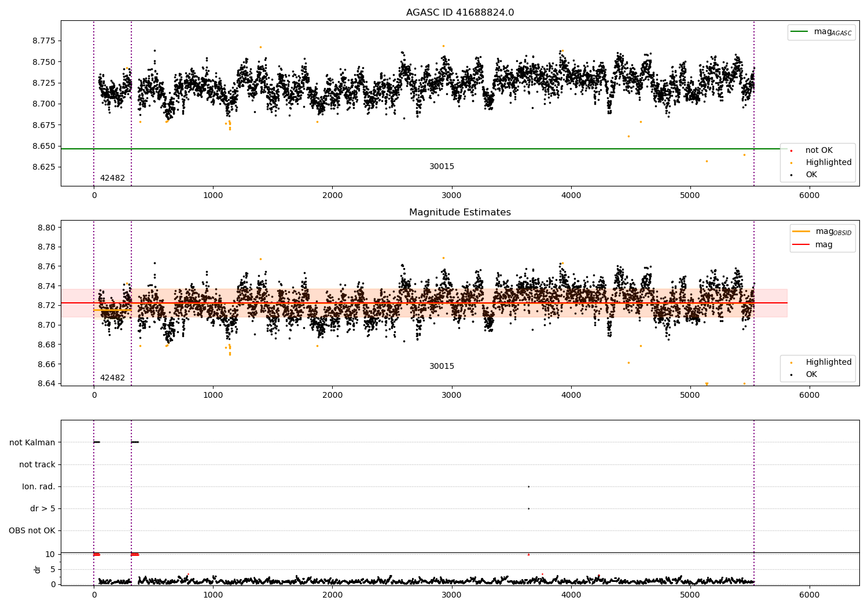Viewport: 868px width, 608px height.
Task: Select the mag OBSID legend entry
Action: coord(822,232)
